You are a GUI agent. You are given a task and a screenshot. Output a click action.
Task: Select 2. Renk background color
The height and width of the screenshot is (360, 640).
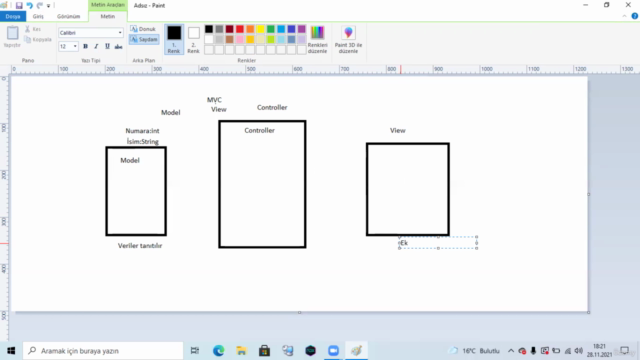[193, 39]
